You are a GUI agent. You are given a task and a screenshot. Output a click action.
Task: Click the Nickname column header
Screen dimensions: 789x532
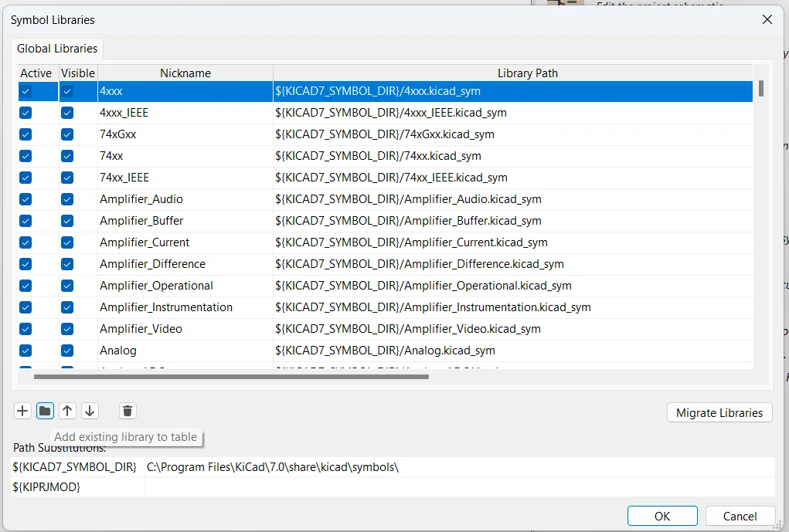coord(185,73)
